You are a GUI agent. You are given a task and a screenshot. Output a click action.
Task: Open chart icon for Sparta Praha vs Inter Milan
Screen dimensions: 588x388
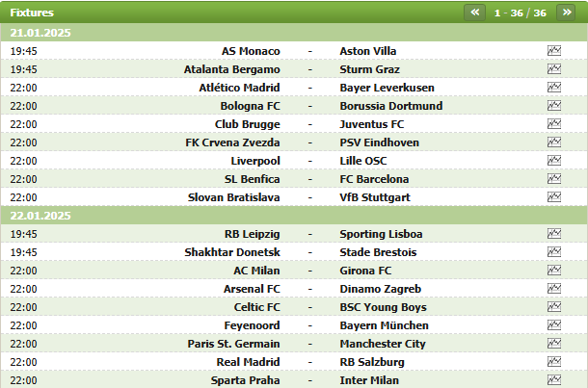click(x=554, y=379)
